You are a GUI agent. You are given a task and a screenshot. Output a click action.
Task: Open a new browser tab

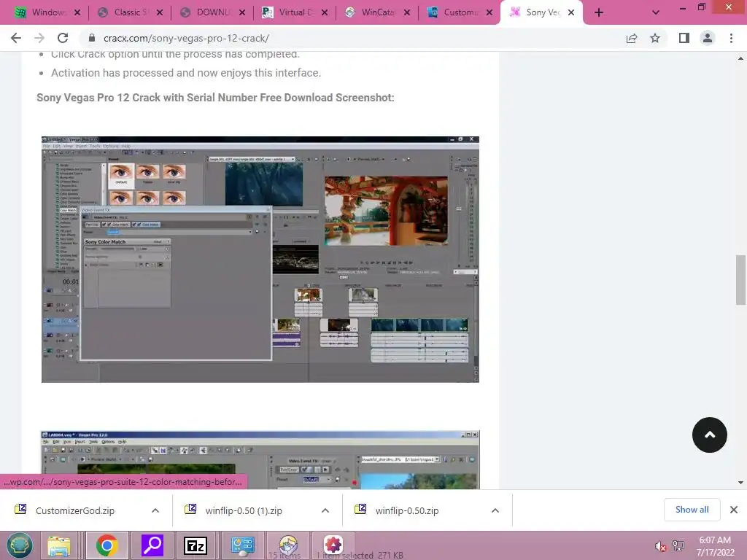pos(599,12)
